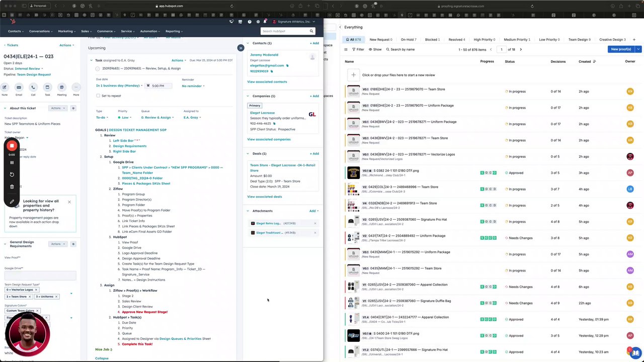Check the Set to repeat checkbox
The height and width of the screenshot is (362, 644).
(98, 96)
